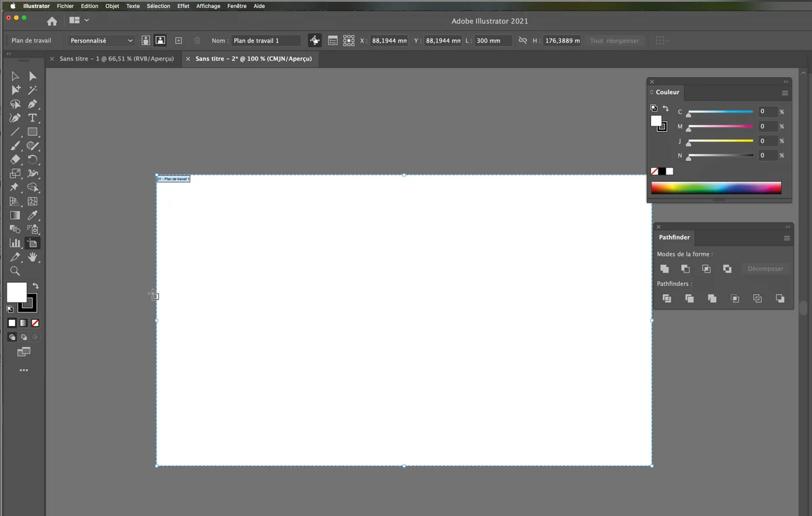Collapse the Couleur panel with double arrows
Viewport: 812px width, 516px height.
pyautogui.click(x=786, y=81)
